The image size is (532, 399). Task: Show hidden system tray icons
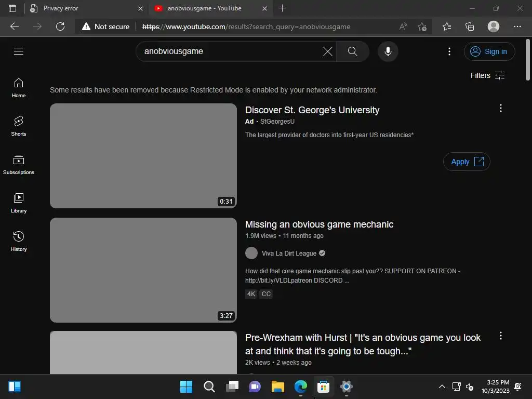coord(442,387)
